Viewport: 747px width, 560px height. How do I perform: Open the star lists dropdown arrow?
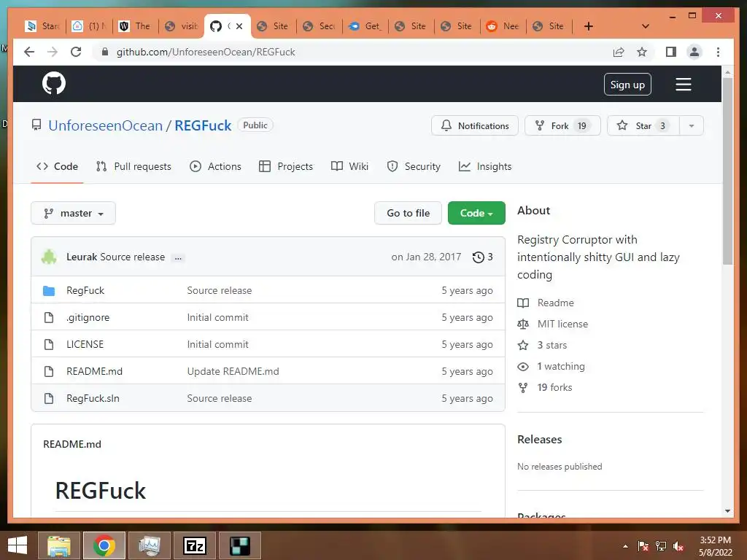point(692,125)
